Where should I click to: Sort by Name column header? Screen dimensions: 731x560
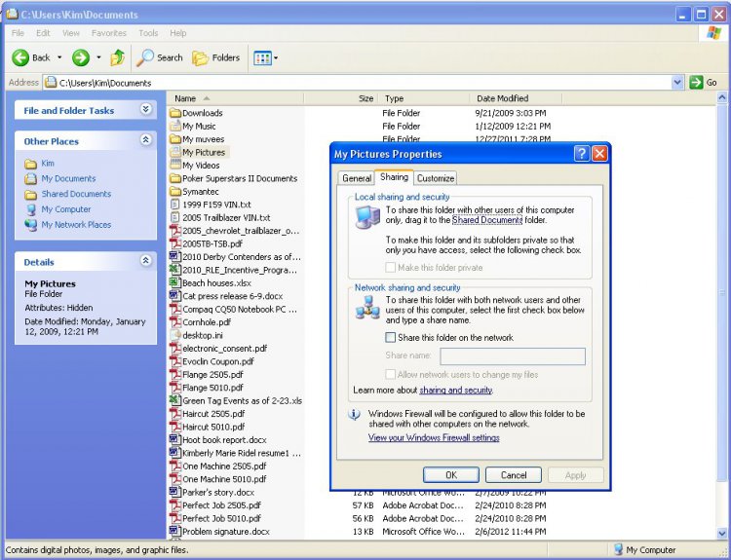point(235,98)
